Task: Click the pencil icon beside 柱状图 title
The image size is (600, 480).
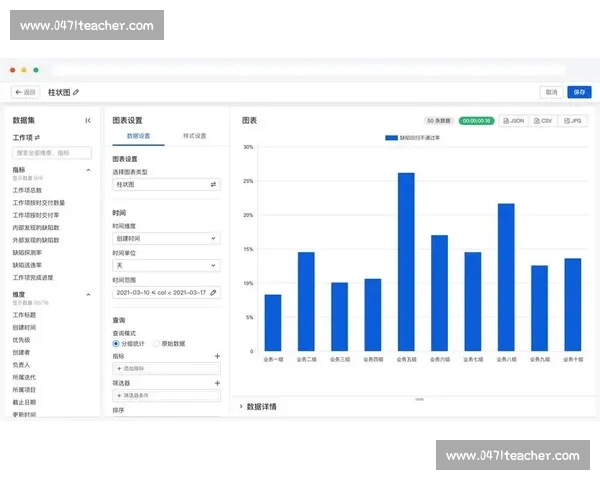Action: tap(76, 92)
